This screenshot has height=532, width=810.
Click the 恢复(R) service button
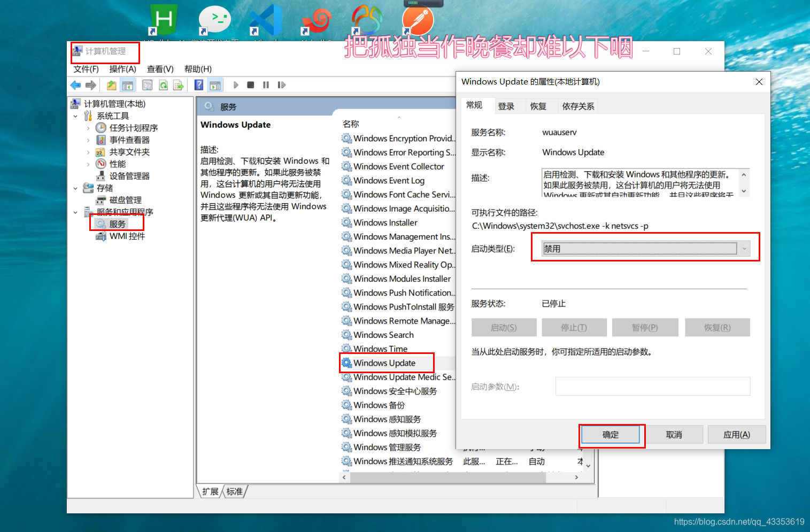click(x=717, y=328)
